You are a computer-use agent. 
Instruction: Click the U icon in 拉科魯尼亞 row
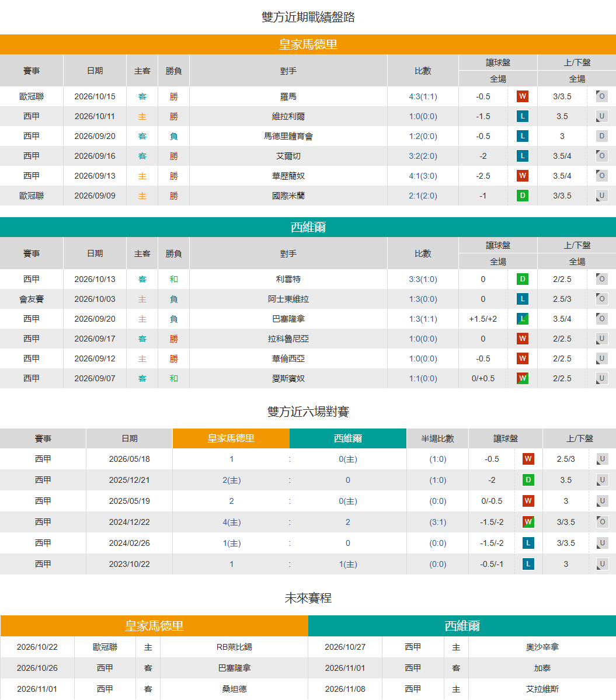[601, 339]
